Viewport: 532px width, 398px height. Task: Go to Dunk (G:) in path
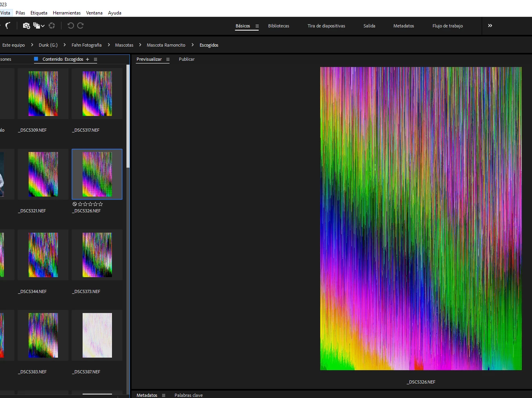pyautogui.click(x=48, y=45)
